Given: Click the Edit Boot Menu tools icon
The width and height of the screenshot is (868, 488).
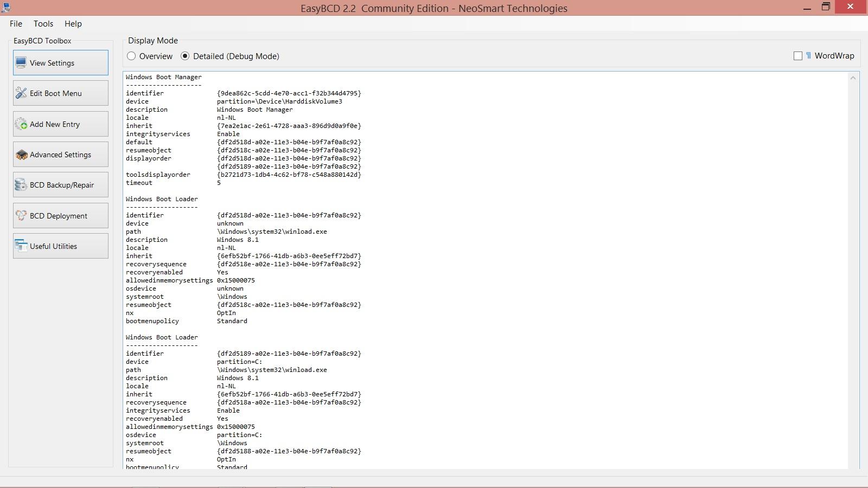Looking at the screenshot, I should [x=21, y=93].
